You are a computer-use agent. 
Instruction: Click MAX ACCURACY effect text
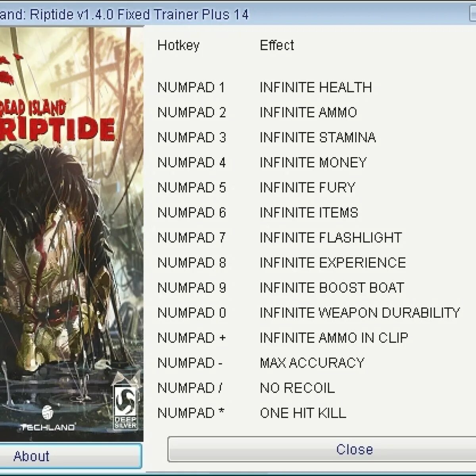pyautogui.click(x=312, y=363)
